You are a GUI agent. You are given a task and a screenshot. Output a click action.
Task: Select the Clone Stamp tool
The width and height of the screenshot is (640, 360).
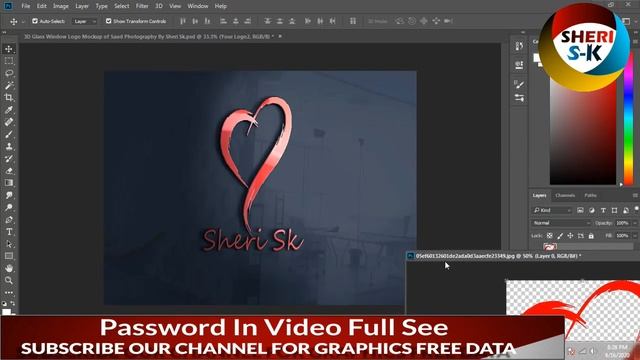click(9, 147)
